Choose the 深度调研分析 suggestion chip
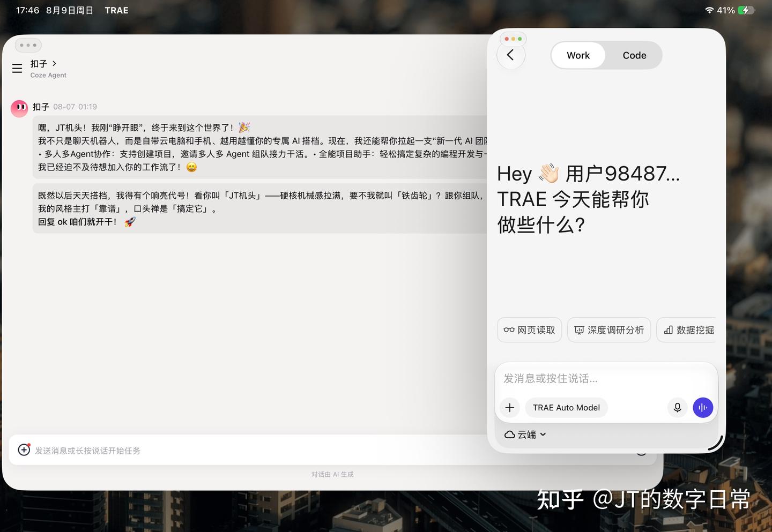This screenshot has height=532, width=772. click(609, 330)
